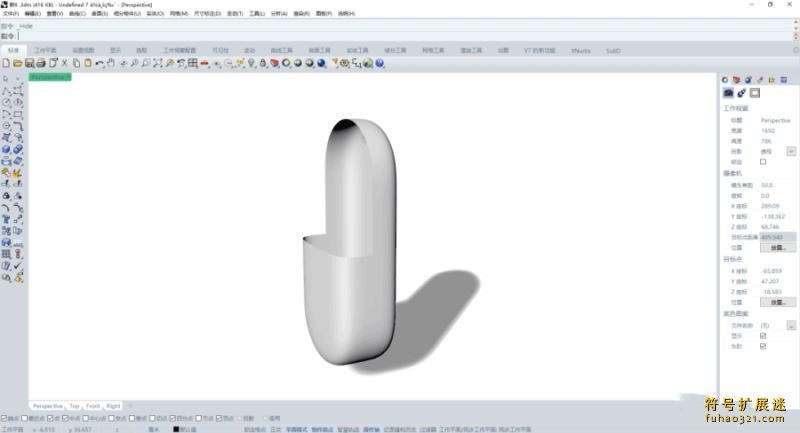Toggle the 四分点 (Quad) osnap checkbox
800x433 pixels.
tap(172, 418)
